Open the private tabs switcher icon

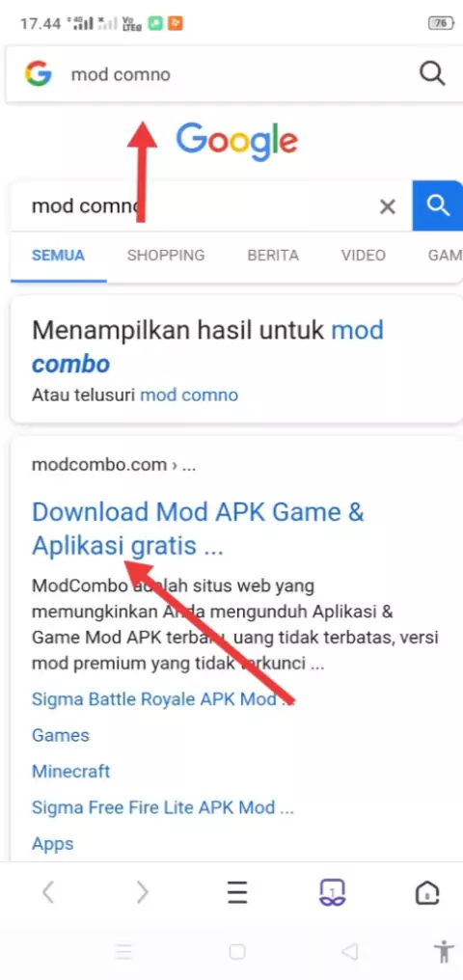coord(333,892)
